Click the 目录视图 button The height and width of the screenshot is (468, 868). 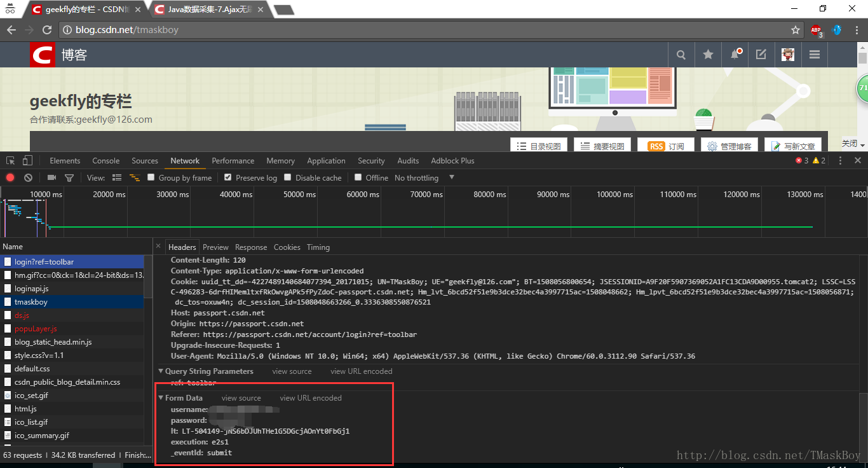coord(539,146)
